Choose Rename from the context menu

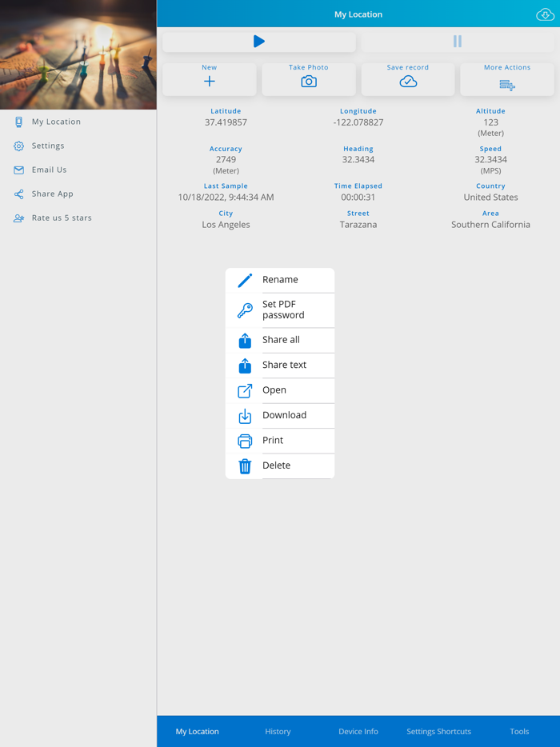(280, 280)
